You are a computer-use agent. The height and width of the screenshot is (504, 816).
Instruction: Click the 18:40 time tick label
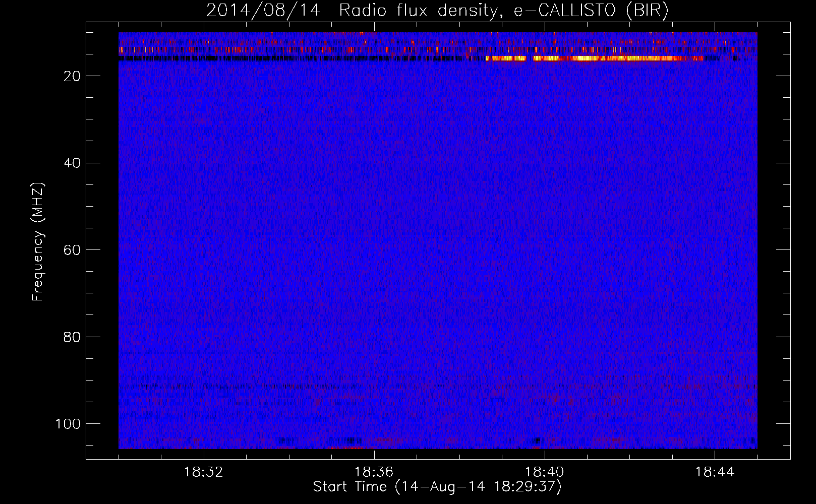point(544,472)
